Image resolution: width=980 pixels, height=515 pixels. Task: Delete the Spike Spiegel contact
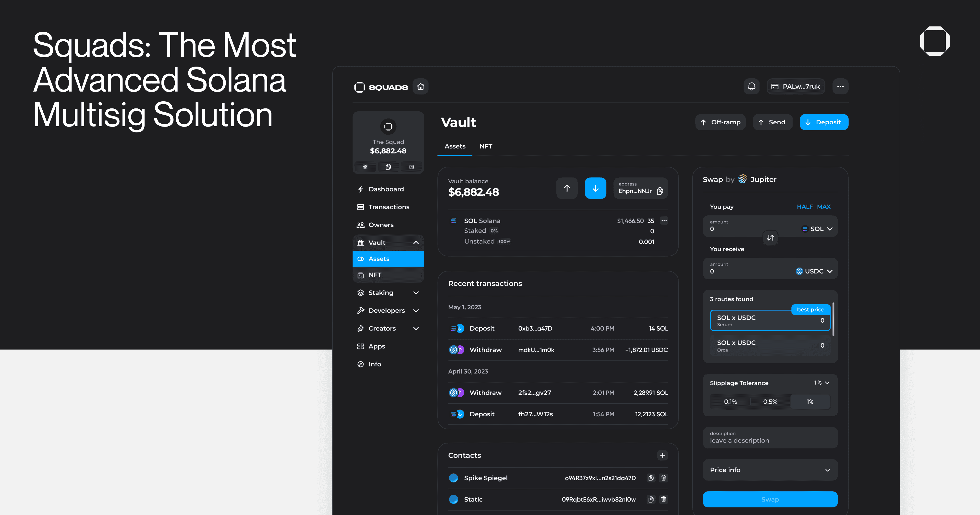click(663, 478)
